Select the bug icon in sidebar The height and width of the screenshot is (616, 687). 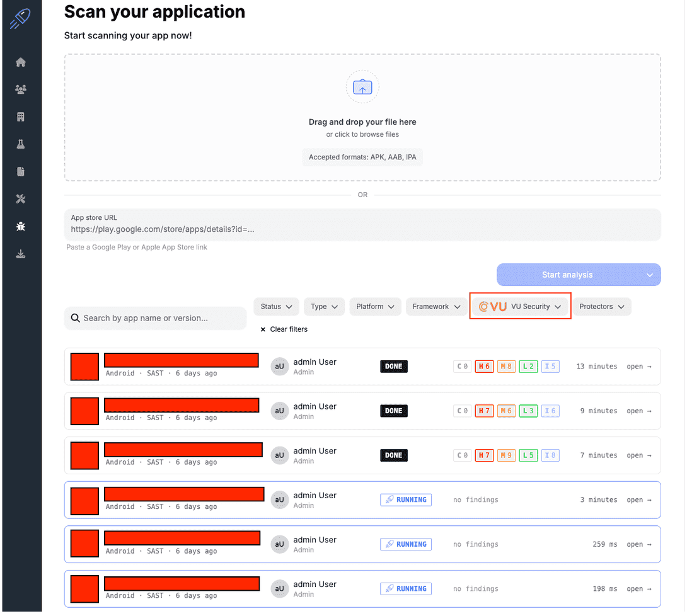point(21,226)
